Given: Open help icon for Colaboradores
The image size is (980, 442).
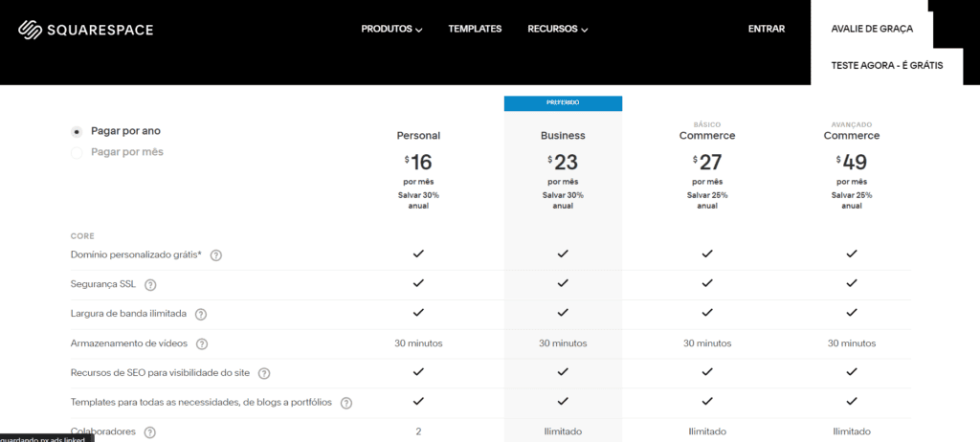Looking at the screenshot, I should pyautogui.click(x=149, y=432).
